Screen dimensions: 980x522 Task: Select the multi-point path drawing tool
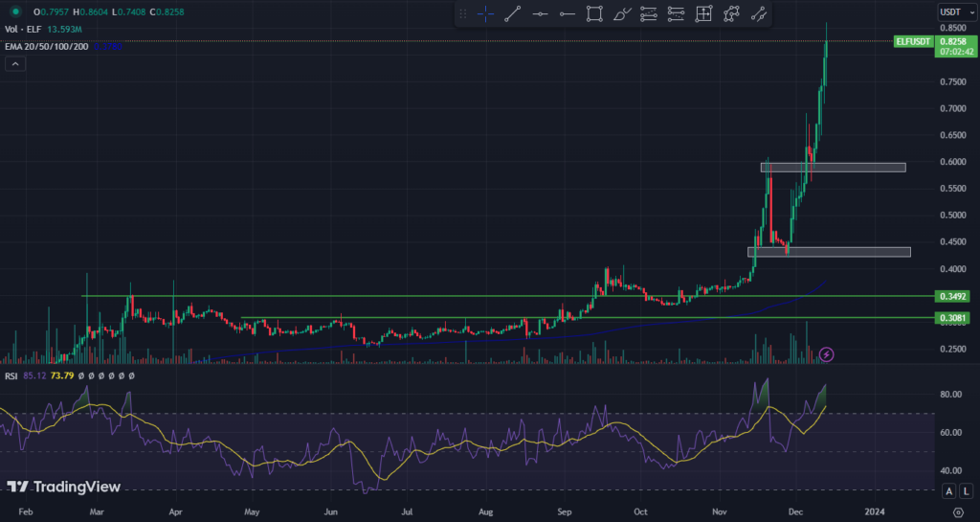click(x=731, y=13)
